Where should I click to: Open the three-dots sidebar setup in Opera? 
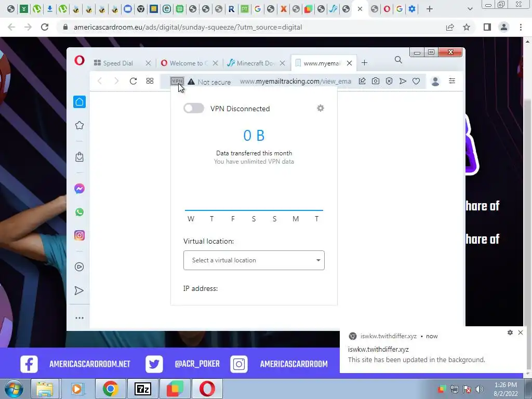(79, 318)
